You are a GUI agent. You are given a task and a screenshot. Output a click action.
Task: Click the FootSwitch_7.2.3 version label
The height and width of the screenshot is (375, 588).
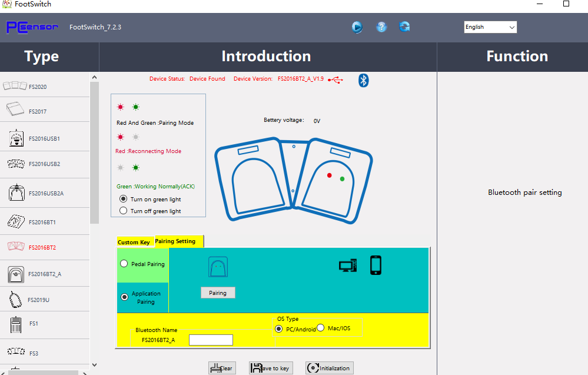click(95, 27)
